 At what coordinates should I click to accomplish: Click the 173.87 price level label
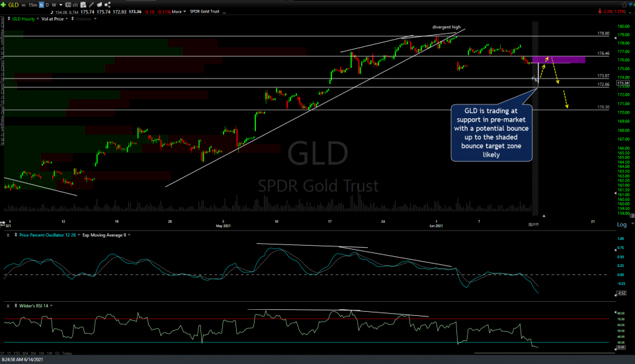click(x=603, y=75)
